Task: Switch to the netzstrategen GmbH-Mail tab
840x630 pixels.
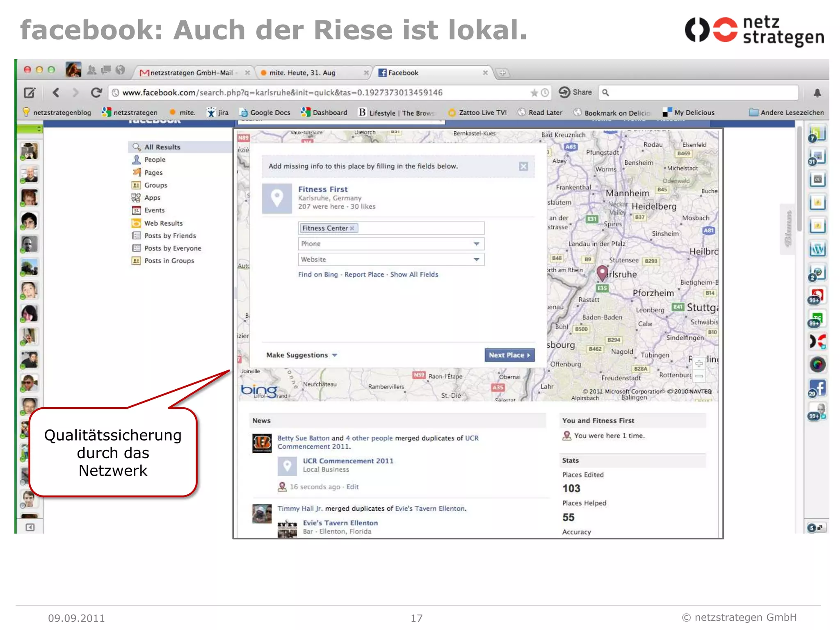Action: 193,73
